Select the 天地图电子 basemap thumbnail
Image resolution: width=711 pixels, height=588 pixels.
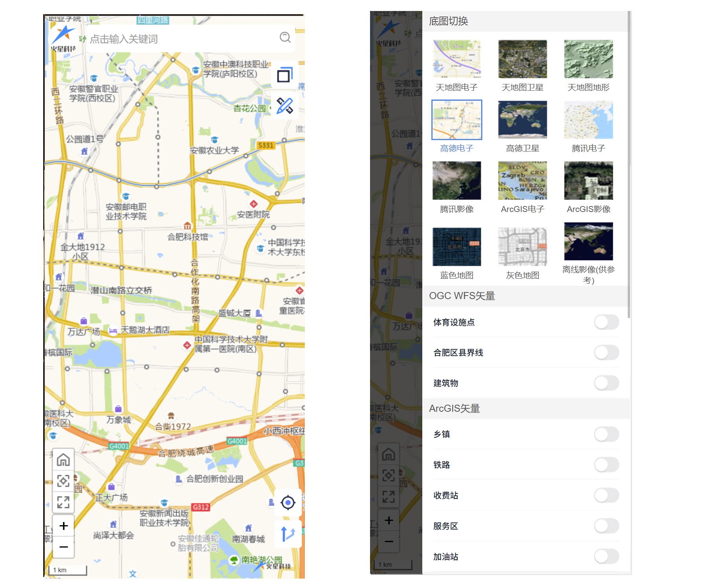(456, 59)
